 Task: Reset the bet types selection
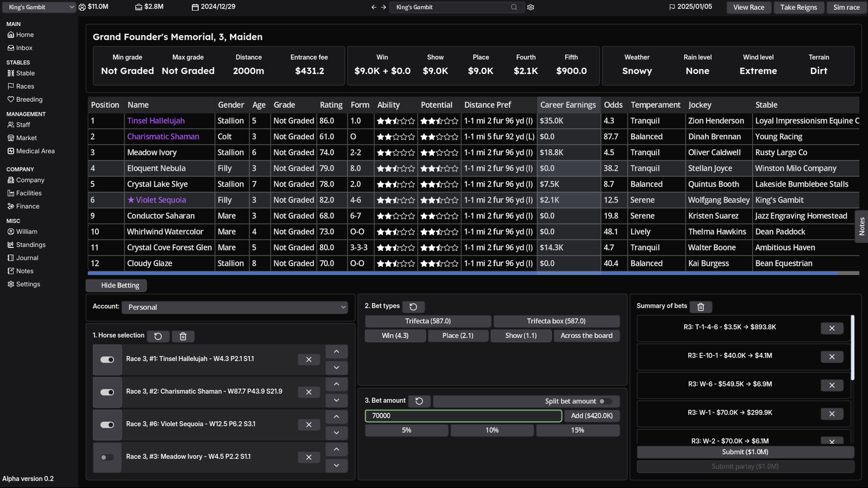[413, 307]
